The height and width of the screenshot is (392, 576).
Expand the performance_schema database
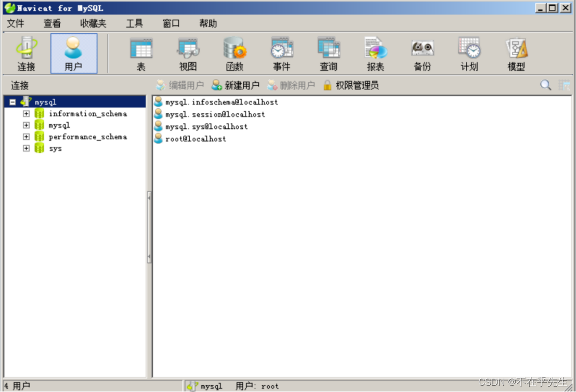[26, 137]
